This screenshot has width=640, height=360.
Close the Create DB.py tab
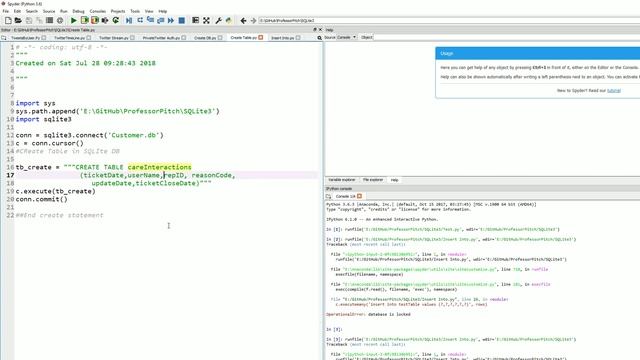point(220,38)
